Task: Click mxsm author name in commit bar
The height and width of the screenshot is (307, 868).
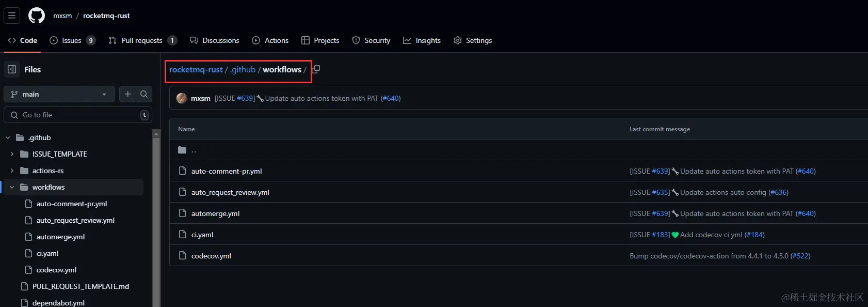Action: tap(201, 98)
